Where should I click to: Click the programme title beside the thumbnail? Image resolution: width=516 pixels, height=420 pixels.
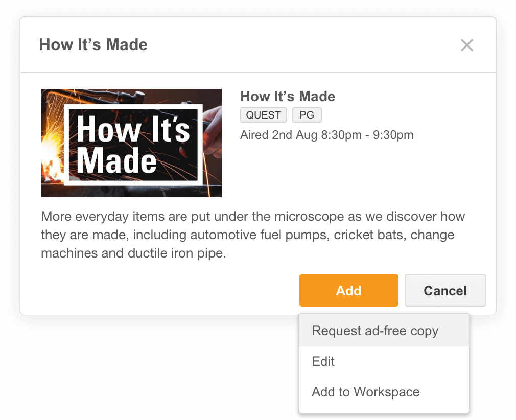[x=288, y=97]
